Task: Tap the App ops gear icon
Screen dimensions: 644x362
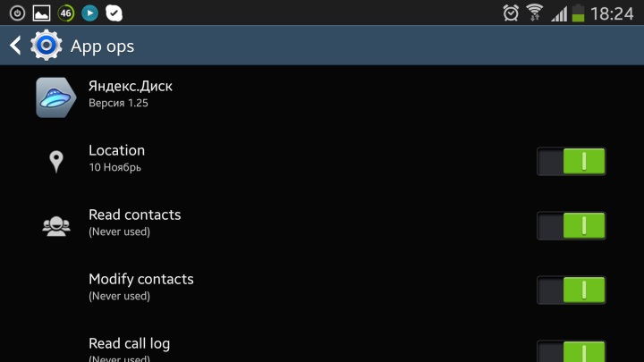Action: pyautogui.click(x=46, y=46)
